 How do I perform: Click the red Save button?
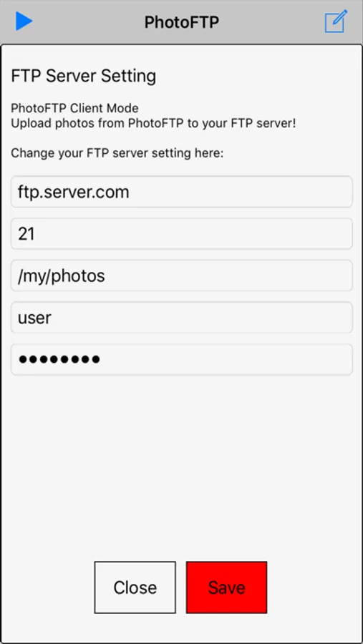click(x=226, y=587)
